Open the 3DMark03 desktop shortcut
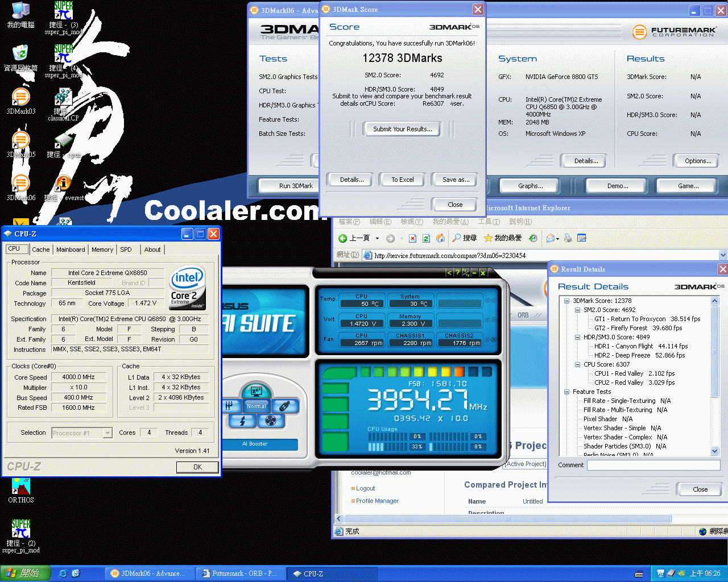 click(21, 101)
